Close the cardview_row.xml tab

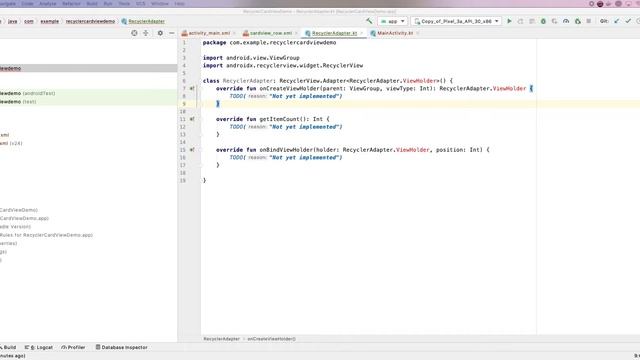click(296, 33)
